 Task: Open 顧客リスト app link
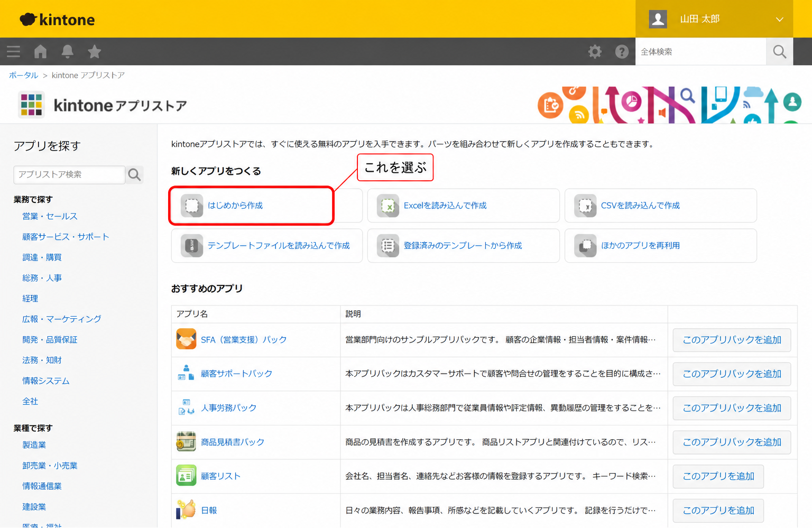click(x=220, y=476)
